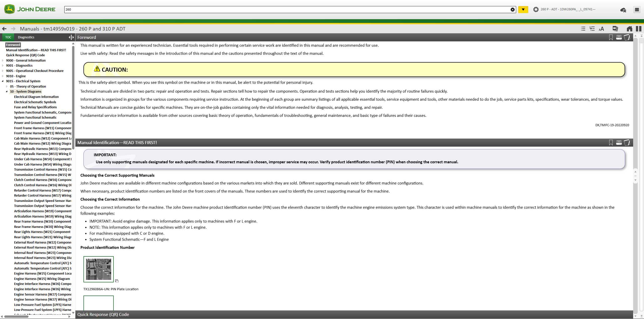Open the yellow search dropdown arrow
644x319 pixels.
[523, 10]
